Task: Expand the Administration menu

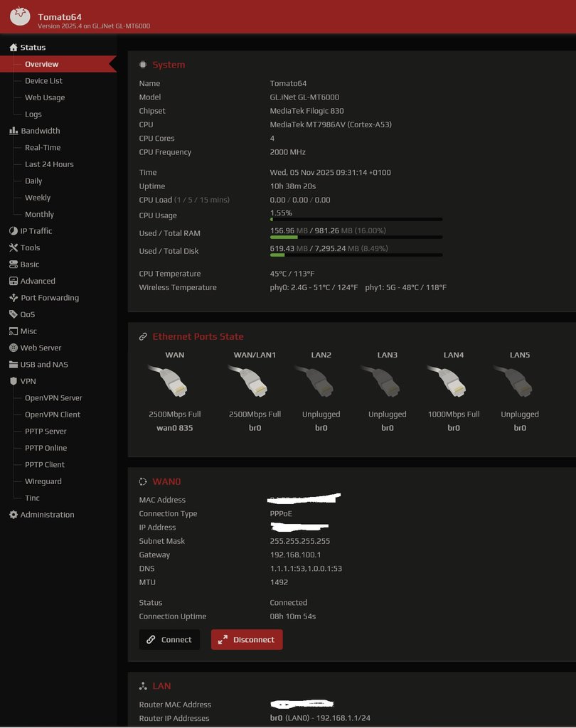Action: [48, 515]
